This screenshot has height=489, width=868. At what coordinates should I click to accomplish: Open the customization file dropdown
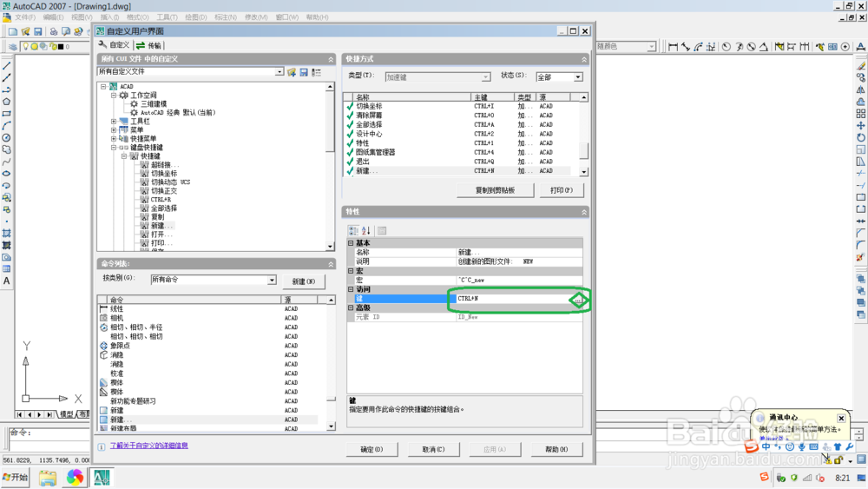click(279, 71)
